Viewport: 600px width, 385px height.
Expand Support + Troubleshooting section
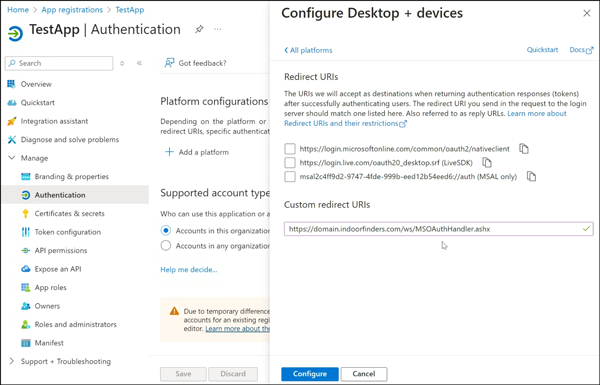[x=12, y=361]
